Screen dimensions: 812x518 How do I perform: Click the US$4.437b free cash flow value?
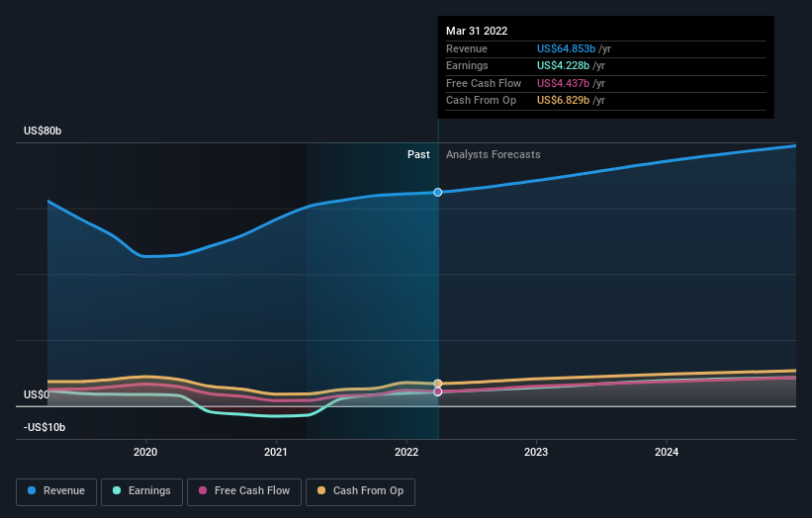tap(563, 83)
